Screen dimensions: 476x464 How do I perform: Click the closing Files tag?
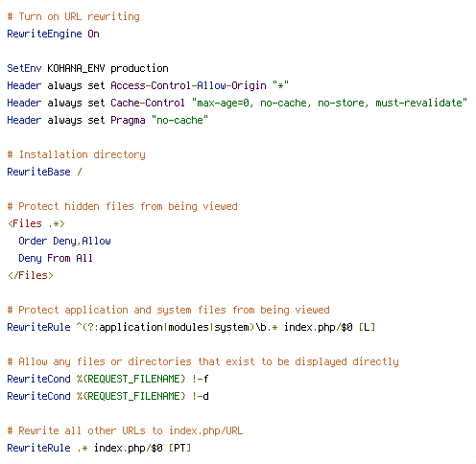31,275
